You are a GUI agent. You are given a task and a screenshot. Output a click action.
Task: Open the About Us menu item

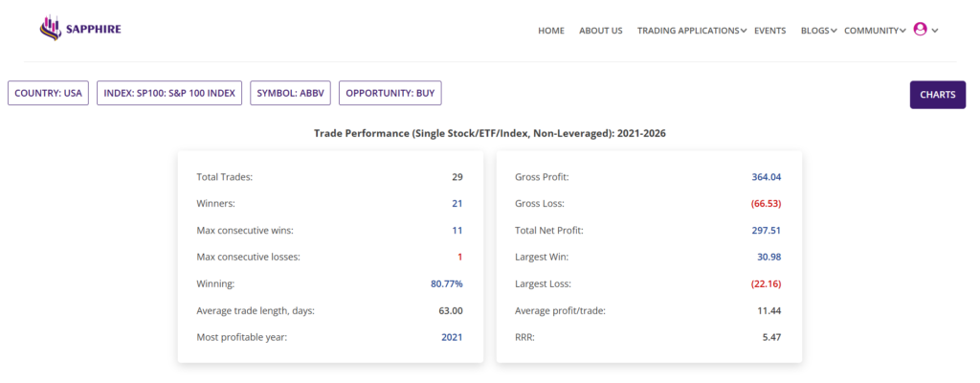[600, 31]
